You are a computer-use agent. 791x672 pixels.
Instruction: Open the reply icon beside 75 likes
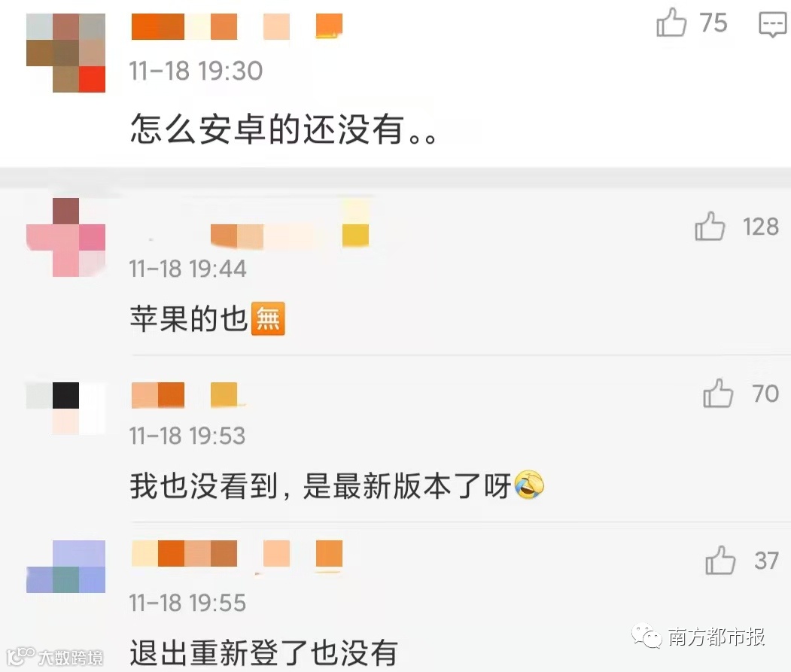pyautogui.click(x=773, y=24)
